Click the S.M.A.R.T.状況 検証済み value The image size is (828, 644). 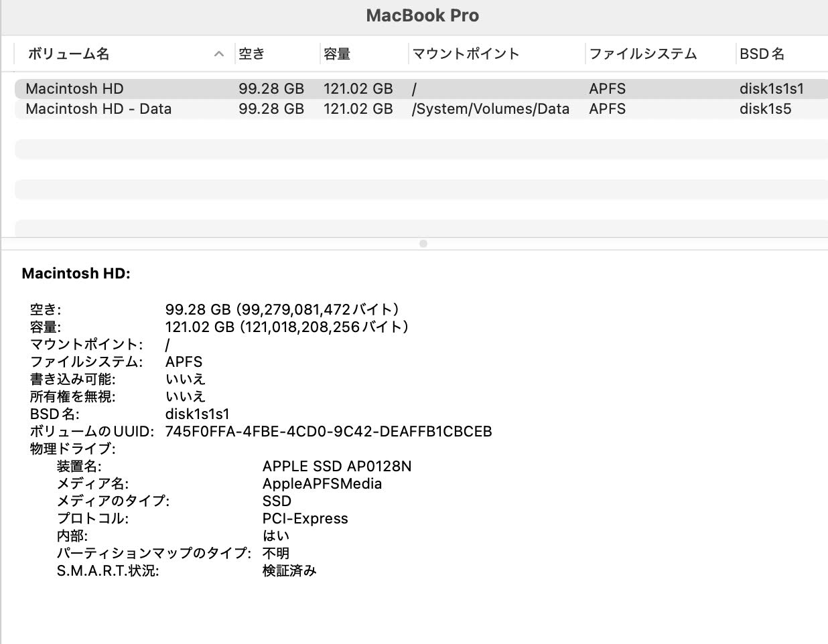289,570
